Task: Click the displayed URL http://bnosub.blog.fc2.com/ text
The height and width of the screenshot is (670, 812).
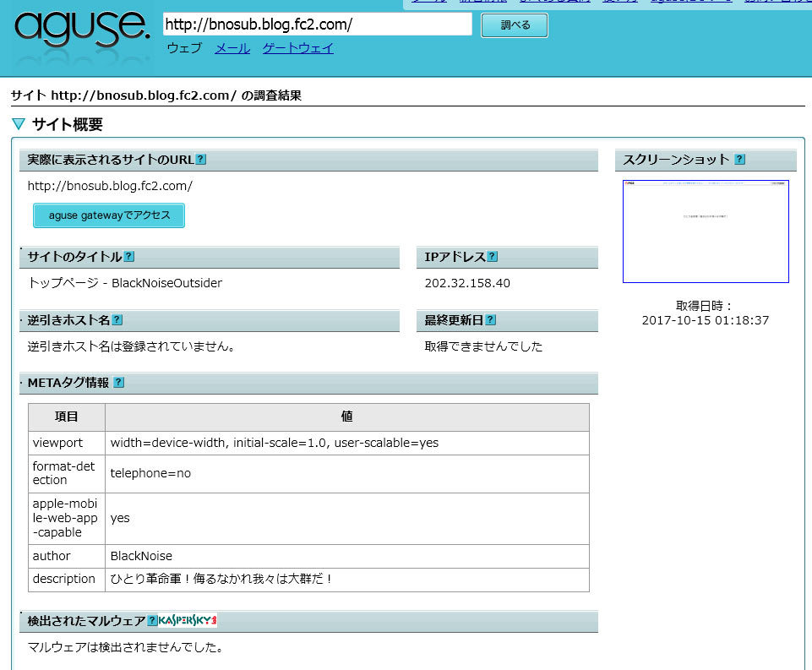Action: [110, 186]
